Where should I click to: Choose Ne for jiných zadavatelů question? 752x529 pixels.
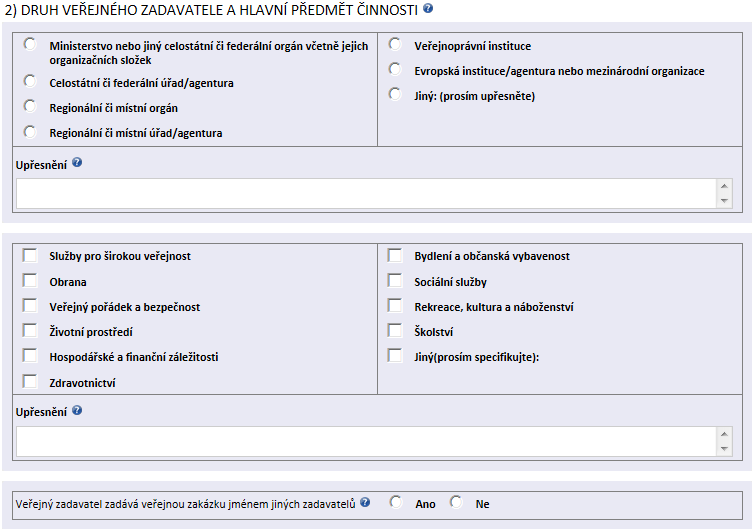pyautogui.click(x=456, y=502)
